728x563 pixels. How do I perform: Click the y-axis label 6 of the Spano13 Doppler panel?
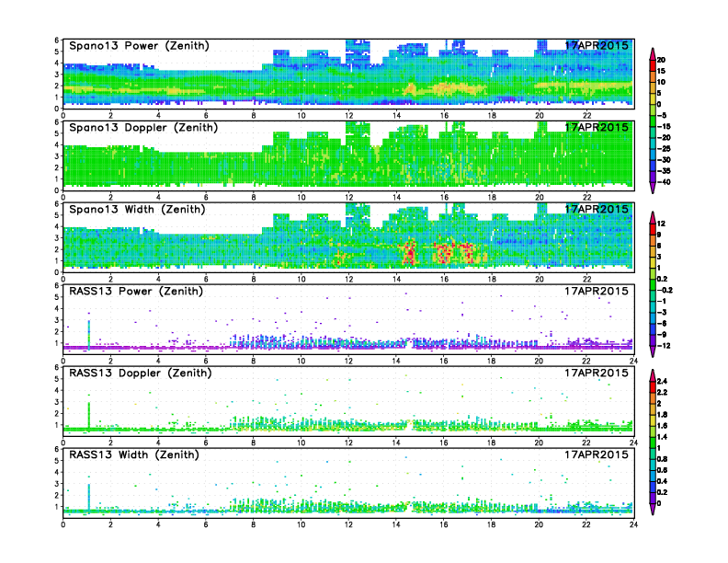[57, 122]
